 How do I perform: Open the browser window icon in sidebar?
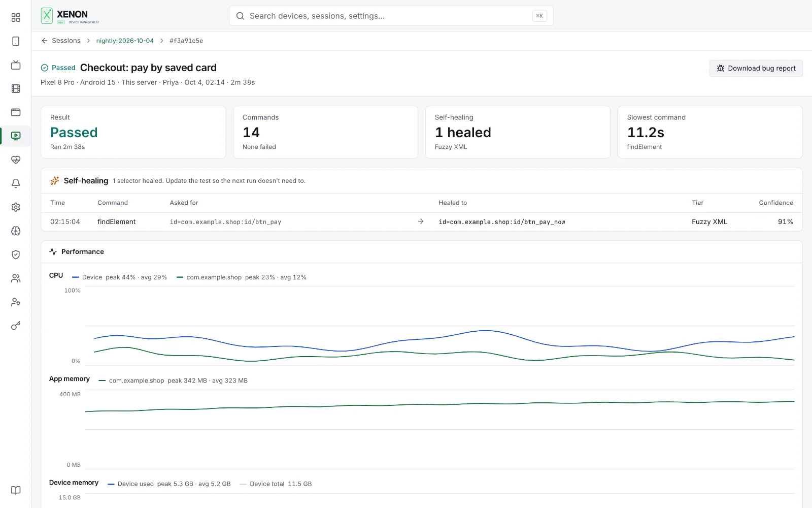[x=16, y=112]
